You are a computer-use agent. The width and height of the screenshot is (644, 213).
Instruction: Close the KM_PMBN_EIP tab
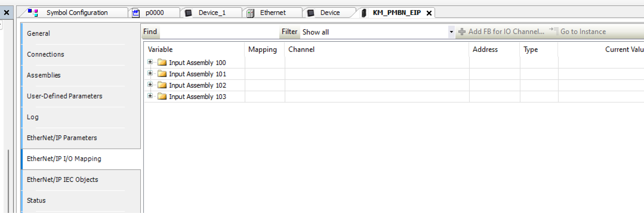[x=429, y=13]
